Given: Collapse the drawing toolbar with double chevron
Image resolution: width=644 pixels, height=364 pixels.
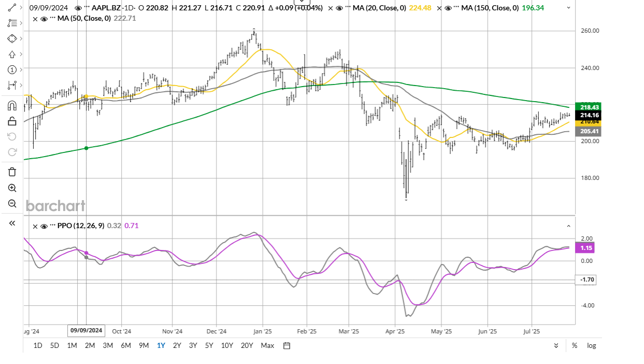Looking at the screenshot, I should 12,223.
